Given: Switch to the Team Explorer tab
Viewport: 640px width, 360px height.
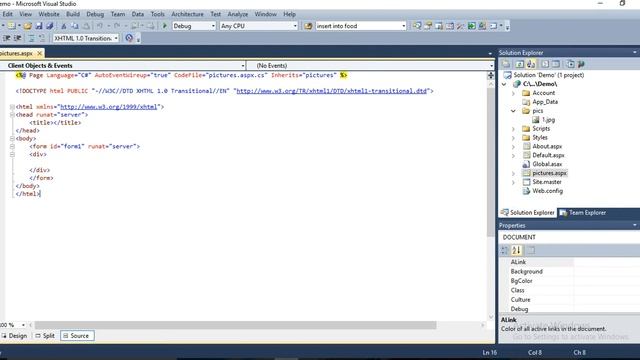Looking at the screenshot, I should pos(583,213).
